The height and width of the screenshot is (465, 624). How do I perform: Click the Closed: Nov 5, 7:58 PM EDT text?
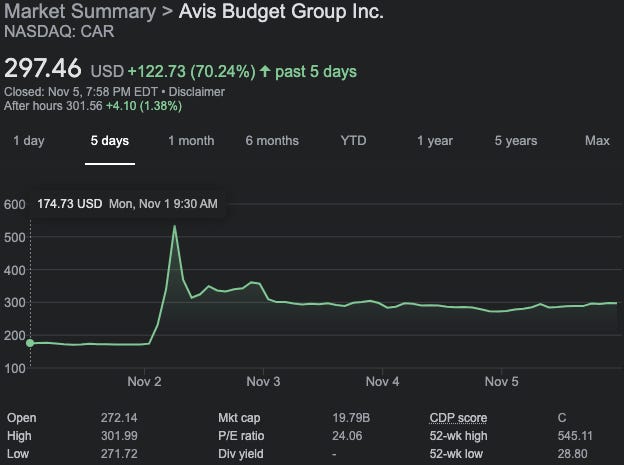pyautogui.click(x=81, y=92)
